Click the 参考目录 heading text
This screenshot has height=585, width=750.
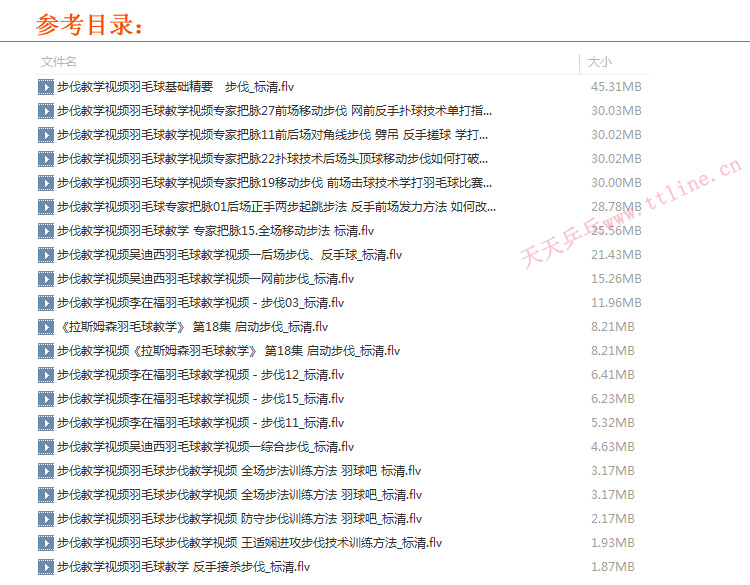(90, 24)
